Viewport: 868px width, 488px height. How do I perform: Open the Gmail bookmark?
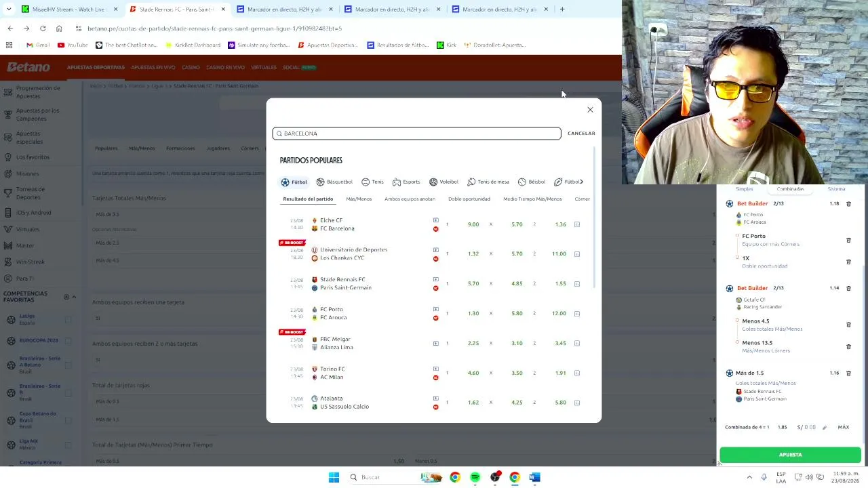coord(38,45)
